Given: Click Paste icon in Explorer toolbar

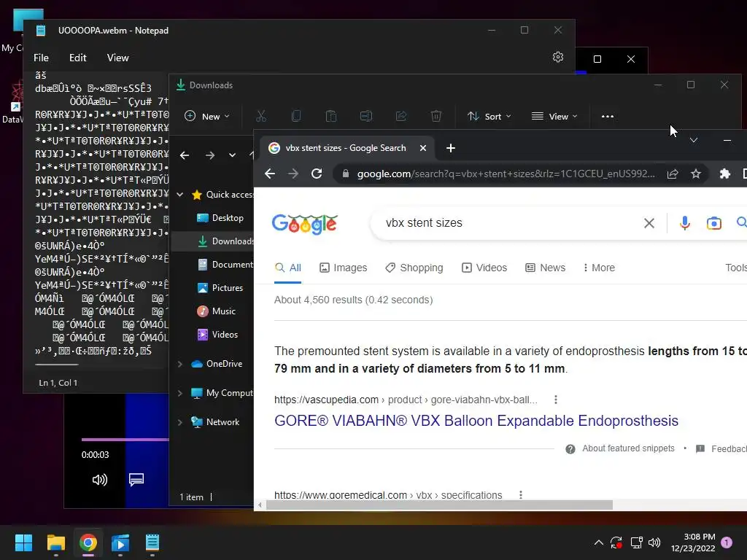Looking at the screenshot, I should (x=331, y=116).
